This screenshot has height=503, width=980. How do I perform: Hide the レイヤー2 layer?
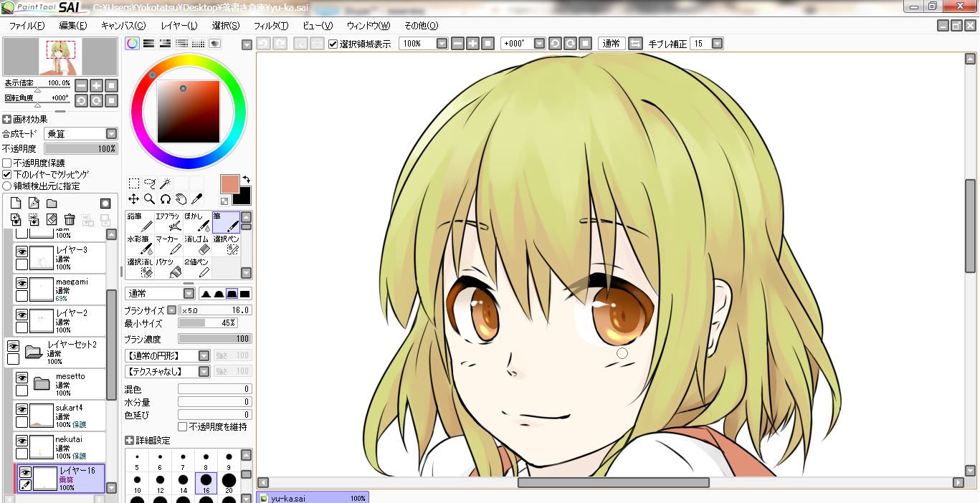click(22, 315)
